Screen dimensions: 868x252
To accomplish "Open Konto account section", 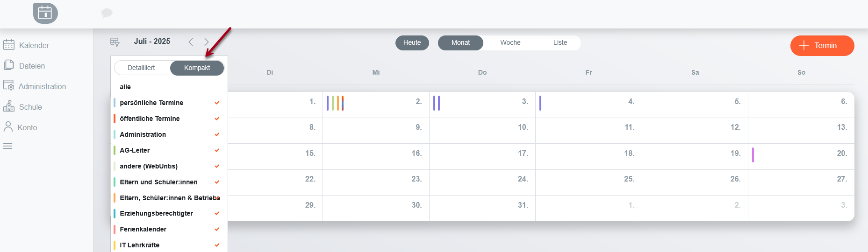I will tap(27, 127).
